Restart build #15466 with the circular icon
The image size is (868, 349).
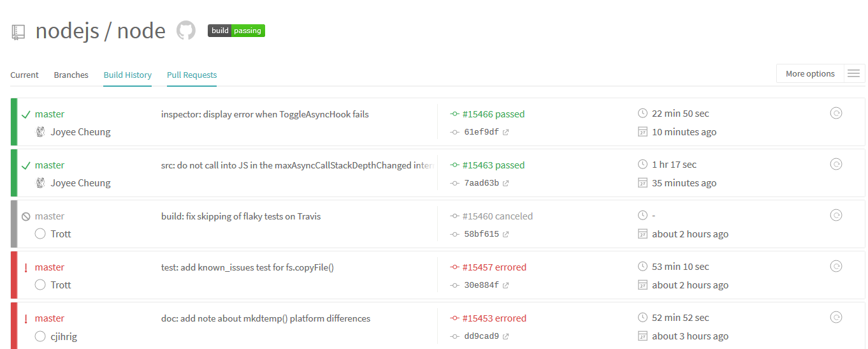click(836, 114)
